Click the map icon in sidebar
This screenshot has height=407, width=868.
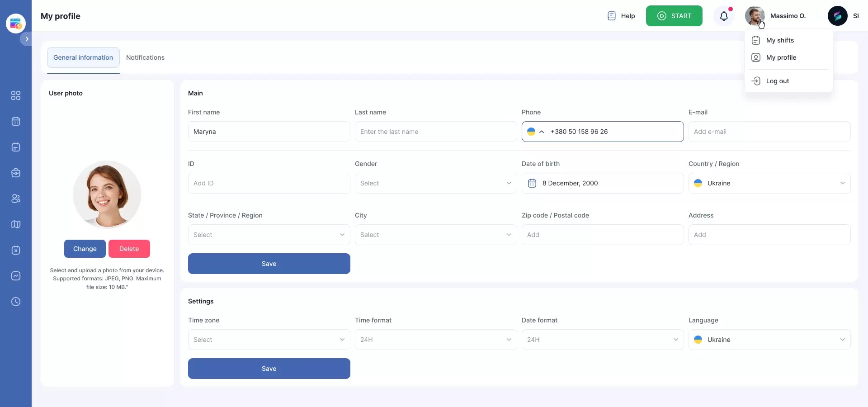pyautogui.click(x=16, y=224)
